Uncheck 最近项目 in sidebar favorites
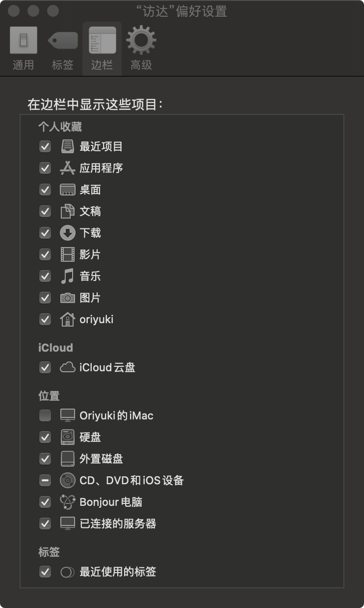Image resolution: width=364 pixels, height=608 pixels. click(x=45, y=146)
